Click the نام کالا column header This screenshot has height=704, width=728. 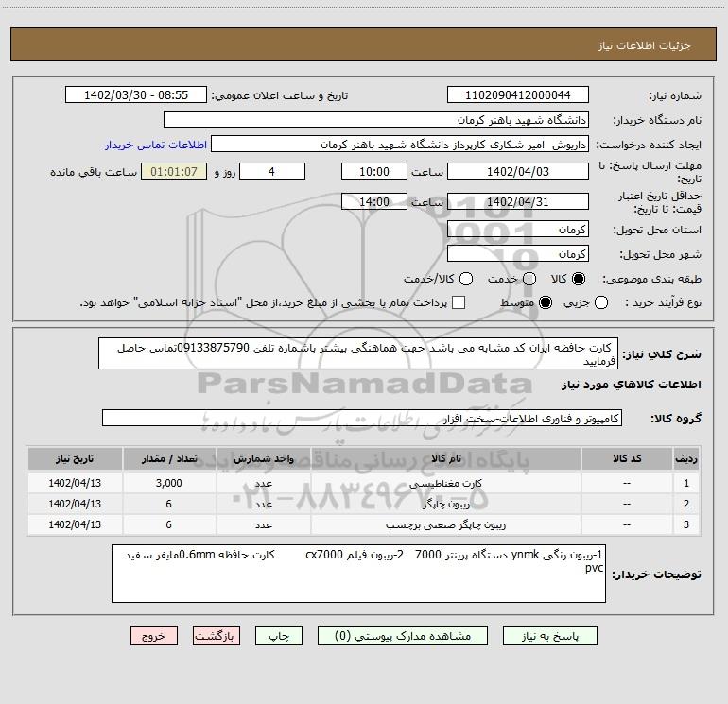pos(445,459)
